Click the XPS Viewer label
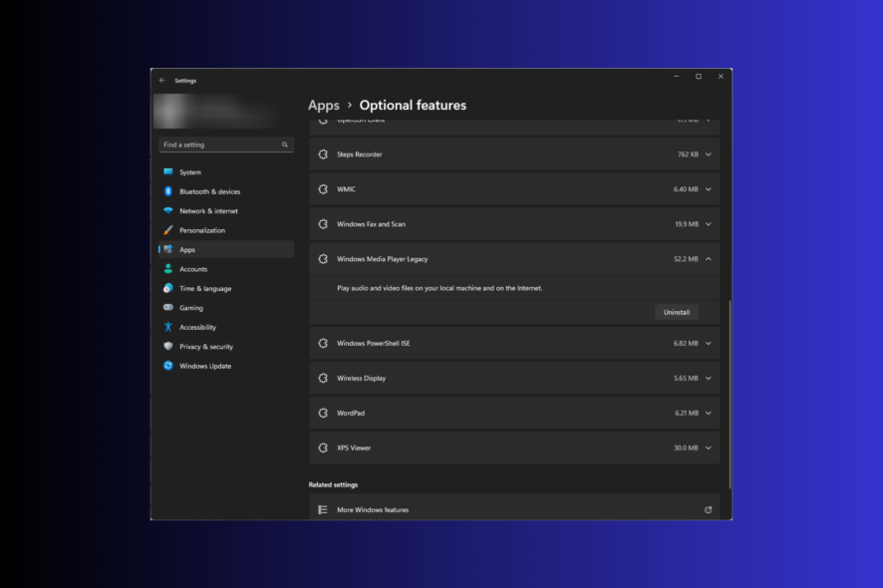 tap(354, 447)
